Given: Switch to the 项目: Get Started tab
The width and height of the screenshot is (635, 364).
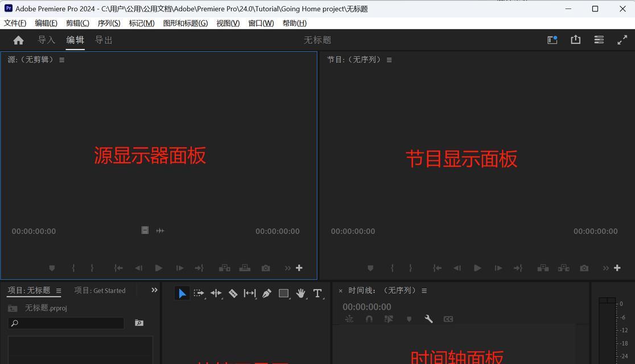Looking at the screenshot, I should click(100, 291).
